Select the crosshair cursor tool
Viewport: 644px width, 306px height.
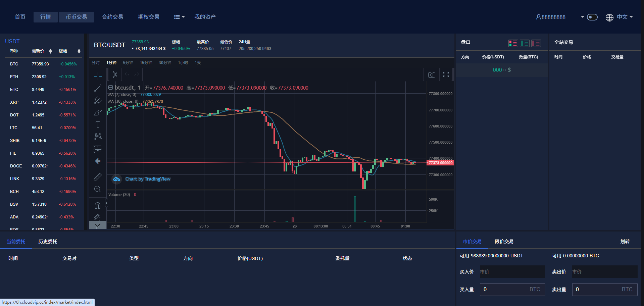click(98, 76)
